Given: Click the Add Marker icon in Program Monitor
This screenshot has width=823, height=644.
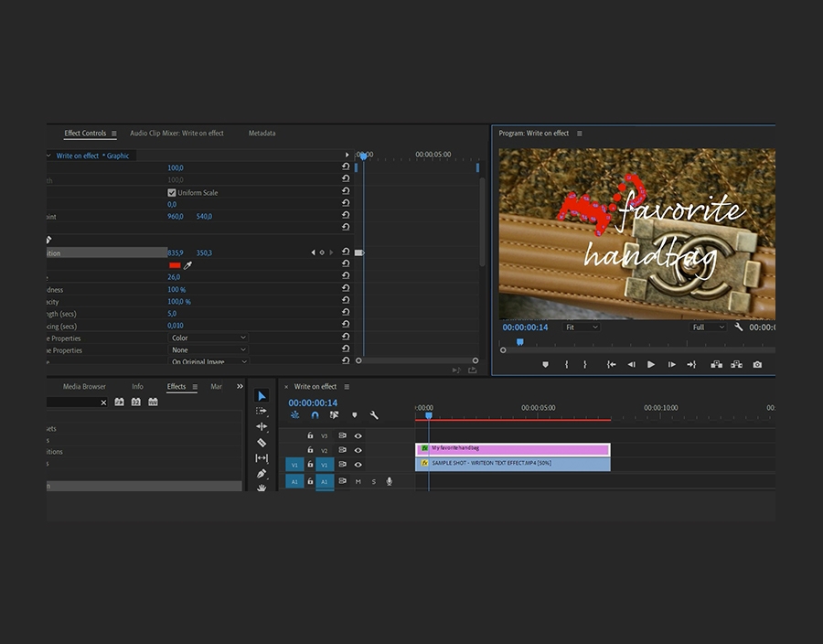Looking at the screenshot, I should pos(546,364).
